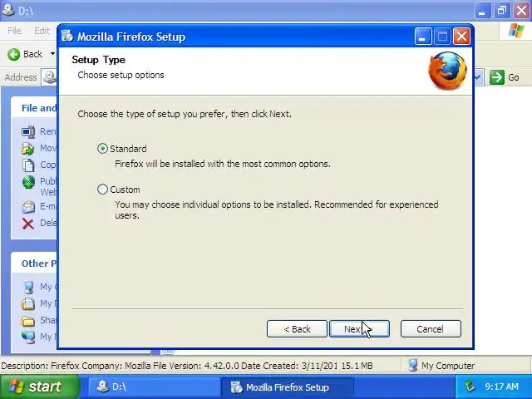Click the Rename task icon in Explorer sidebar
The width and height of the screenshot is (532, 399).
(28, 131)
